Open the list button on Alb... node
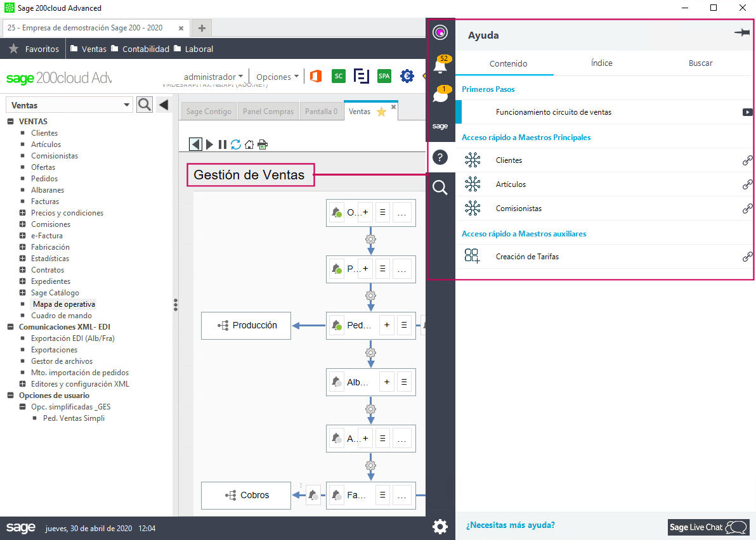 [x=404, y=382]
